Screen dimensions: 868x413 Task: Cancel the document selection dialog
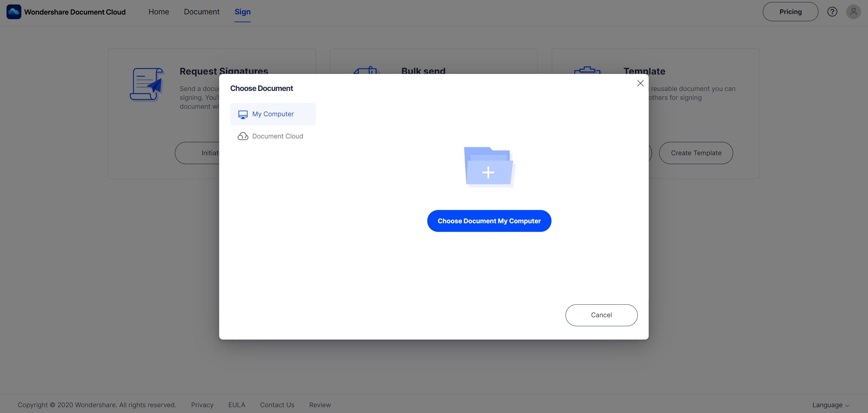point(601,315)
